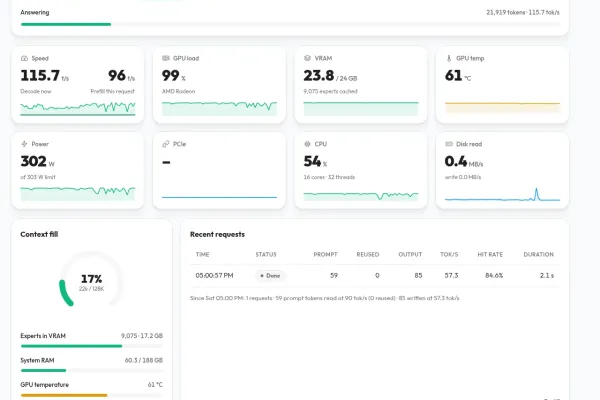Click the PROMPT column header
The image size is (600, 400).
coord(326,255)
